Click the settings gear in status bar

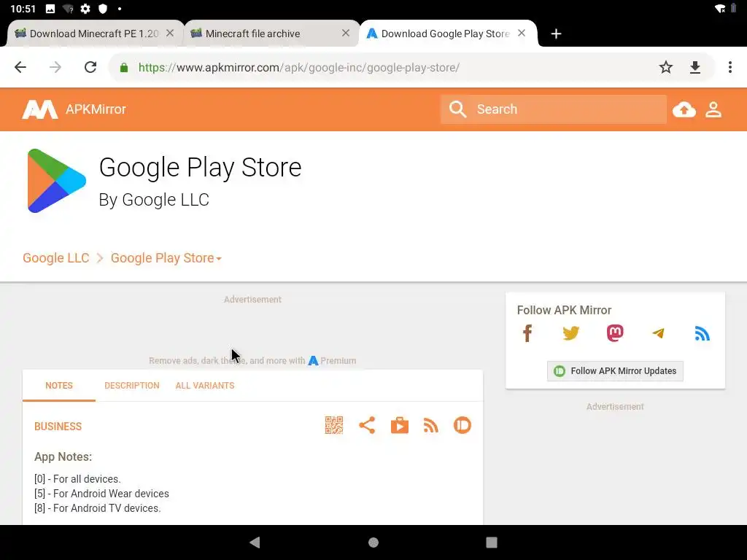point(85,9)
